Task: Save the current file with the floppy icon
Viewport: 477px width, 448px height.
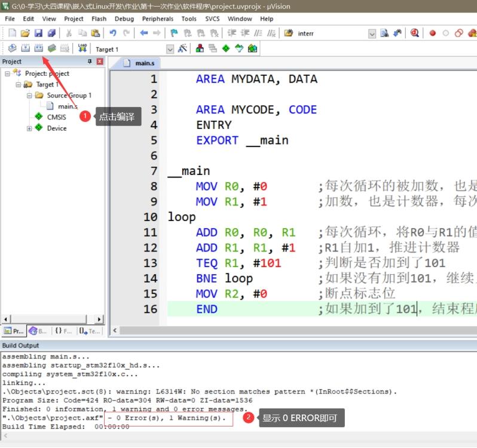Action: 38,33
